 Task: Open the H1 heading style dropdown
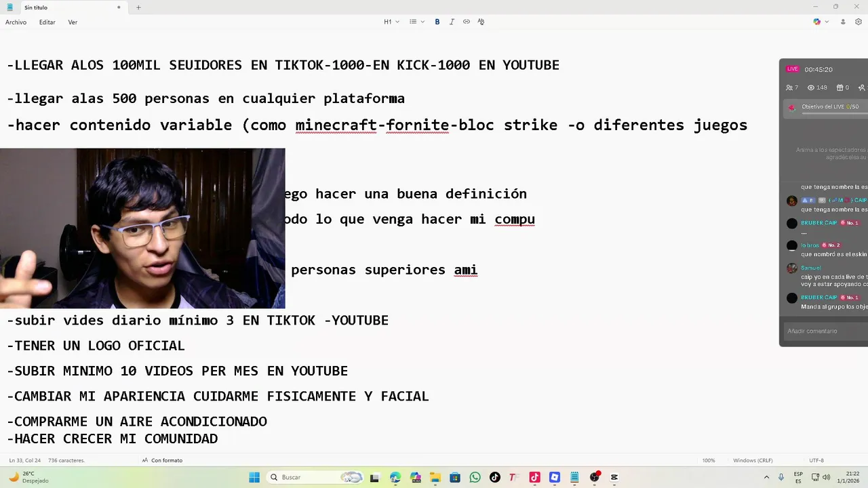[x=391, y=22]
